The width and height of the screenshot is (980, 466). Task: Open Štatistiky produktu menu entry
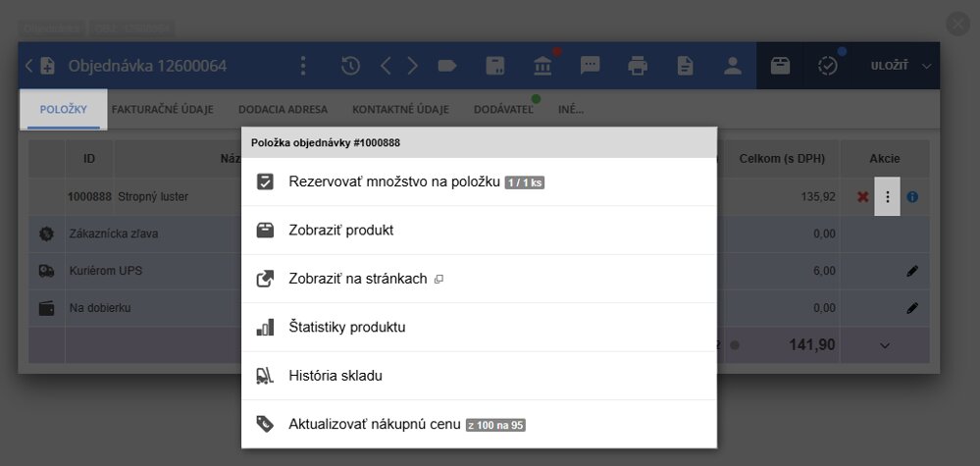479,328
